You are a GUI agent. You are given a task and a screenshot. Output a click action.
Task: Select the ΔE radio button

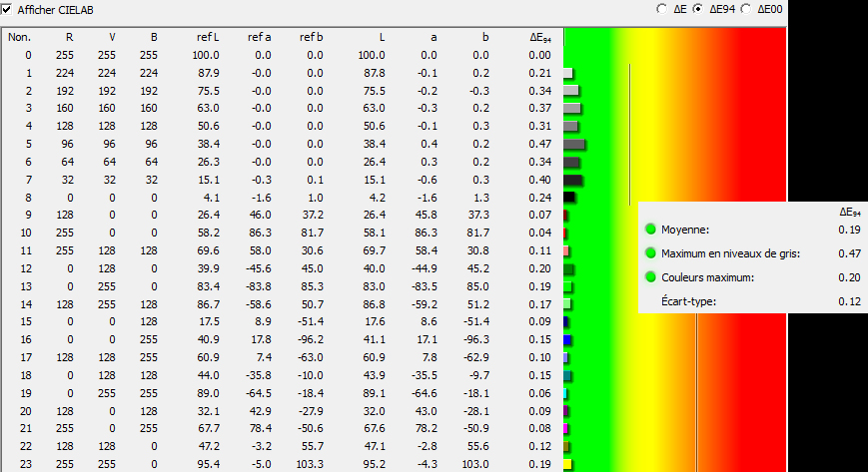661,9
